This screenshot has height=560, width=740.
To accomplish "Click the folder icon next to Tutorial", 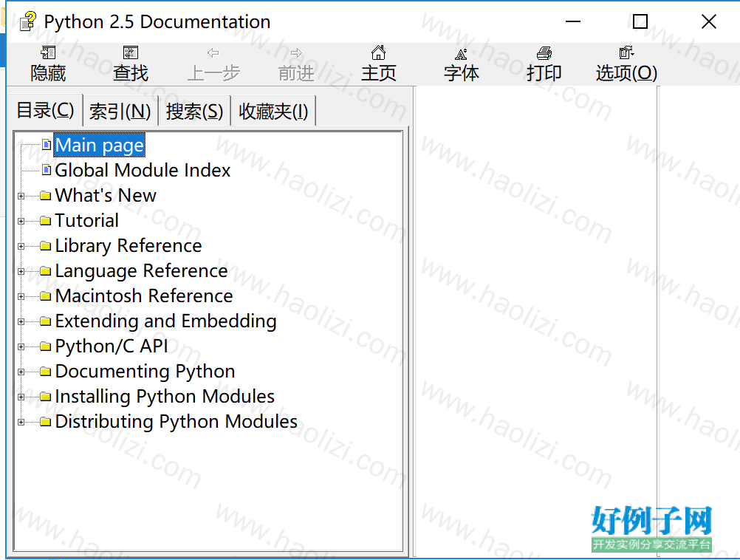I will (x=46, y=220).
